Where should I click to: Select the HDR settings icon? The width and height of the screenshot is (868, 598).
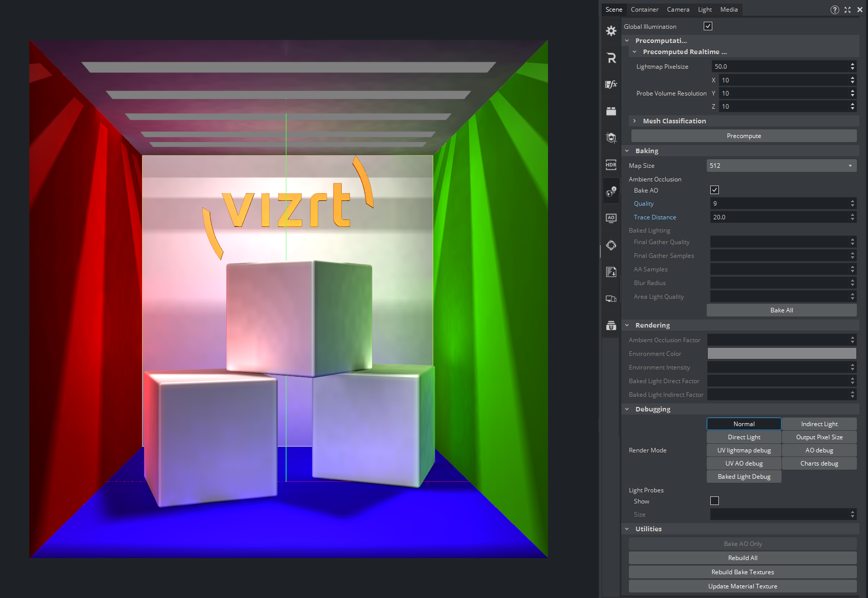(x=611, y=165)
